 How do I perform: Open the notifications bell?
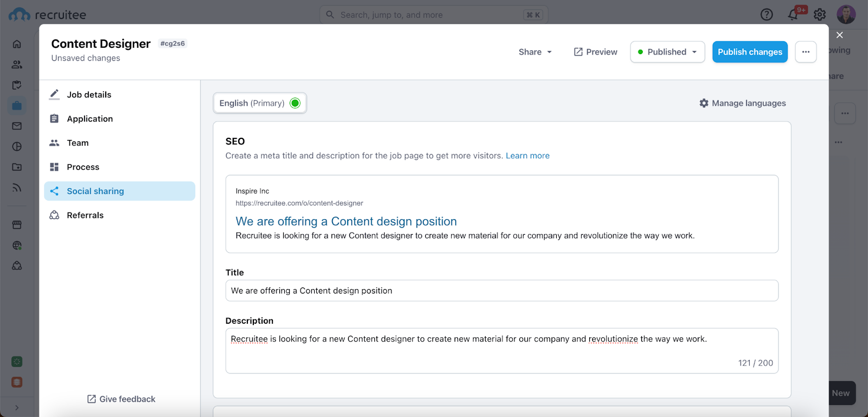[x=793, y=15]
